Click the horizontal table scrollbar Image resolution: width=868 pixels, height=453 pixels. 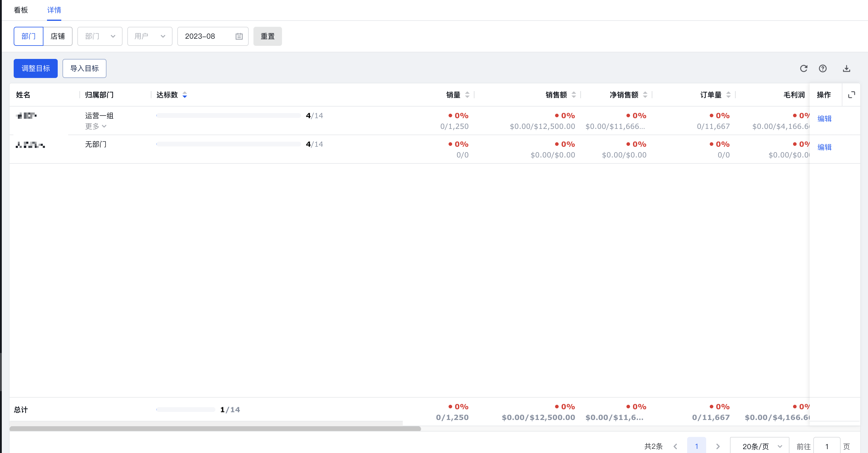coord(215,429)
